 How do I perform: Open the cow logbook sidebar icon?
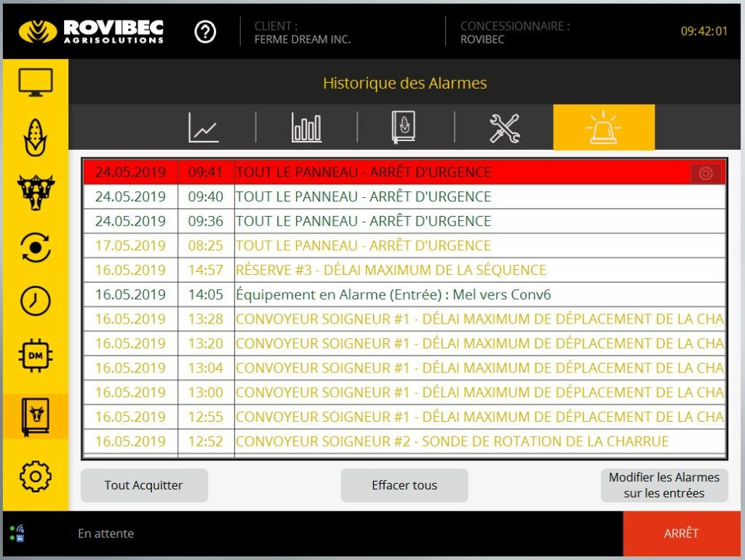[36, 417]
